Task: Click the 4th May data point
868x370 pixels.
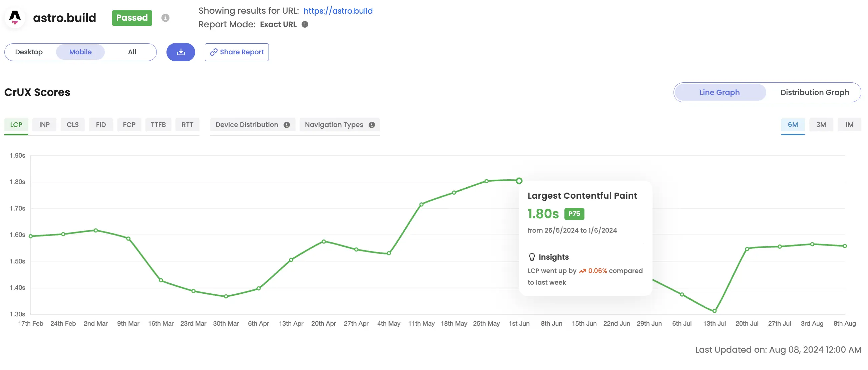Action: 389,253
